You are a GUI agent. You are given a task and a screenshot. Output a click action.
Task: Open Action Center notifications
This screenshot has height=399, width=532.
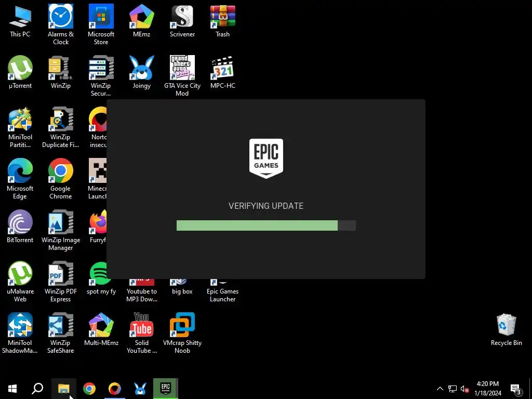click(516, 389)
